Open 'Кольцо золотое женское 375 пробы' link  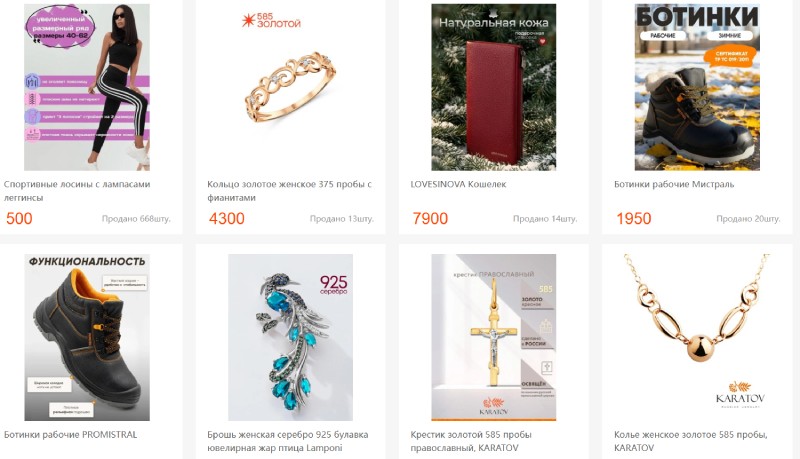tap(289, 191)
